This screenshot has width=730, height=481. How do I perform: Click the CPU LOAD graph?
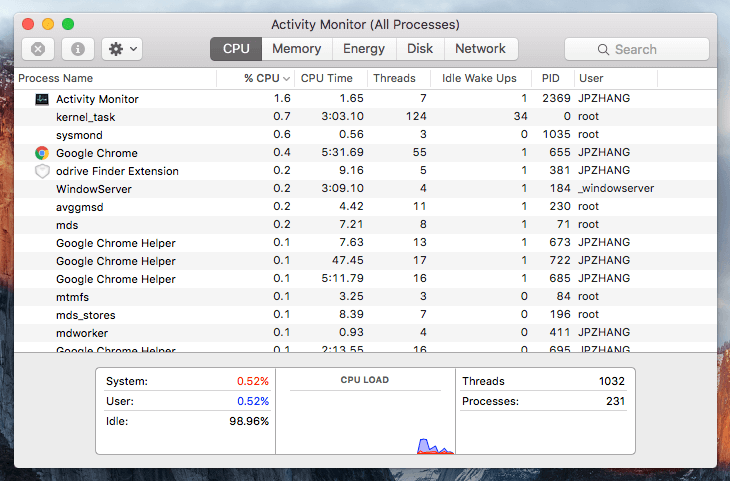pos(365,411)
